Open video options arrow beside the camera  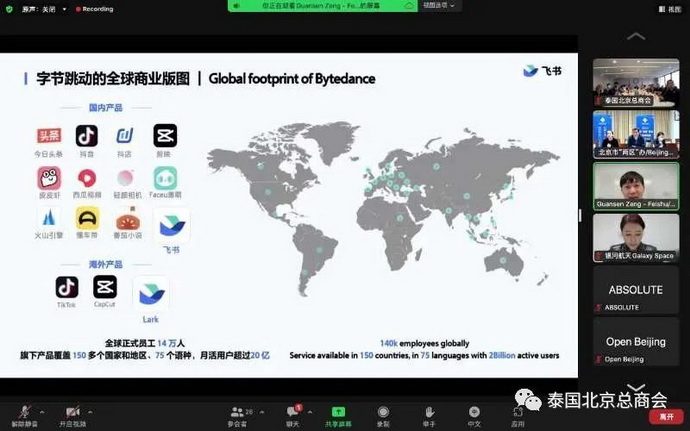(x=90, y=413)
